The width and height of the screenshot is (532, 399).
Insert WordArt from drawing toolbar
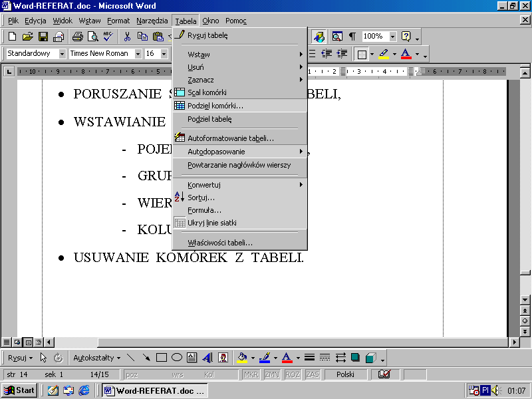tap(207, 358)
